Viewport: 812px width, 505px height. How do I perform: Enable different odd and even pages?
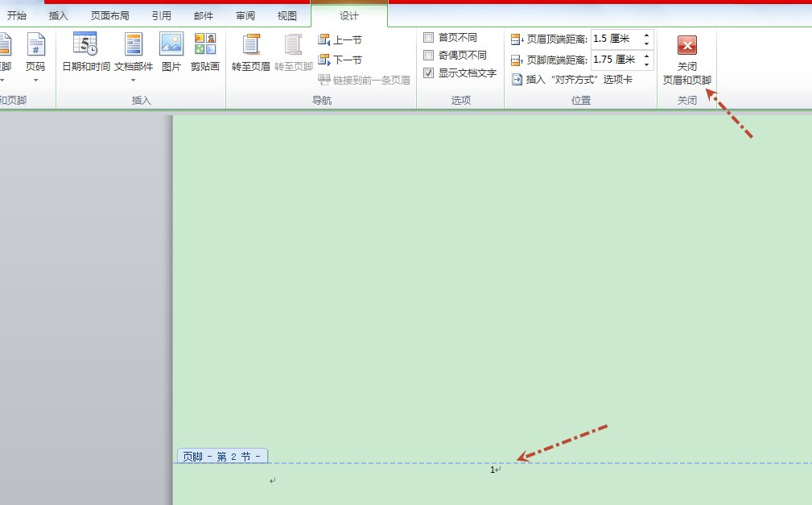point(428,55)
